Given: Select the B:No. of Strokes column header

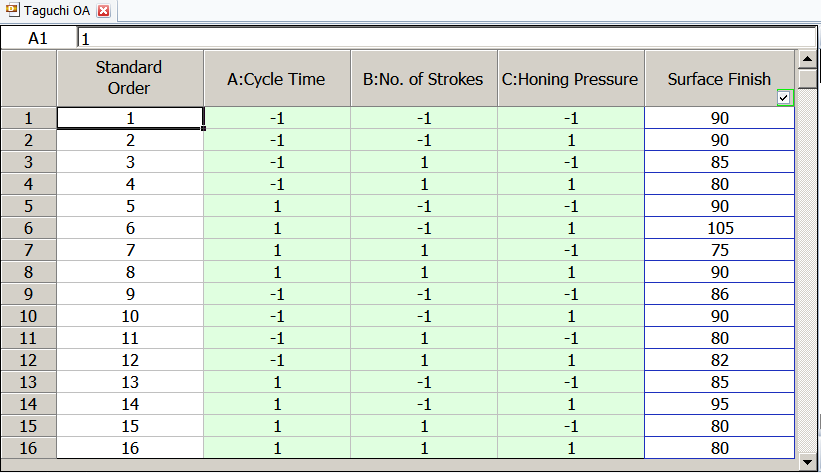Looking at the screenshot, I should (x=424, y=78).
